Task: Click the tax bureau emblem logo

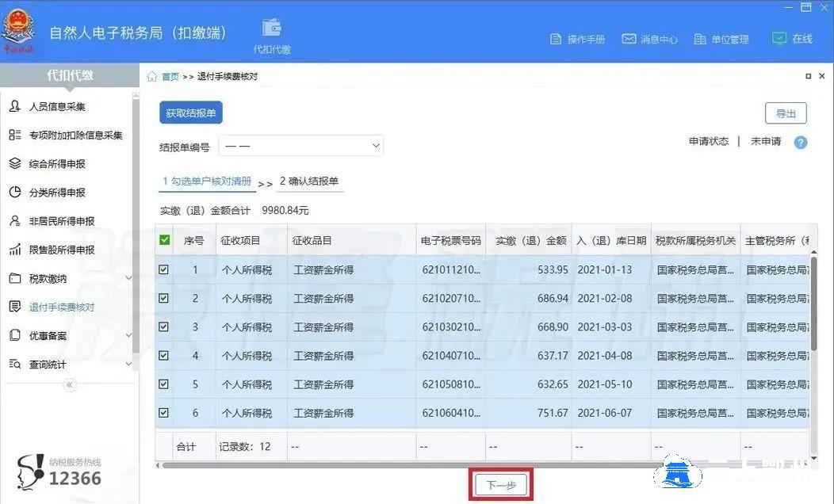Action: pos(18,32)
